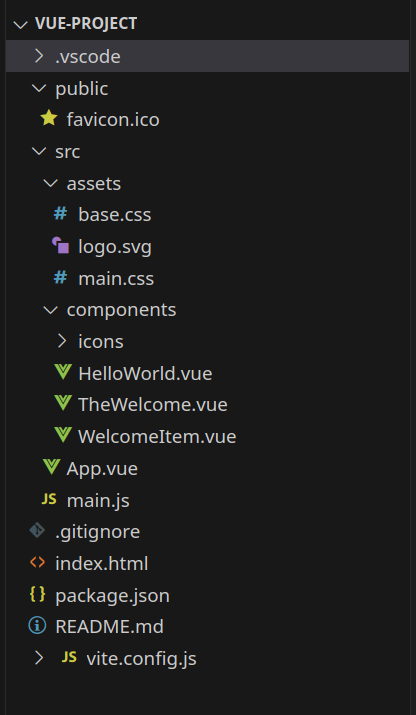Open the App.vue file
This screenshot has height=715, width=416.
click(102, 468)
